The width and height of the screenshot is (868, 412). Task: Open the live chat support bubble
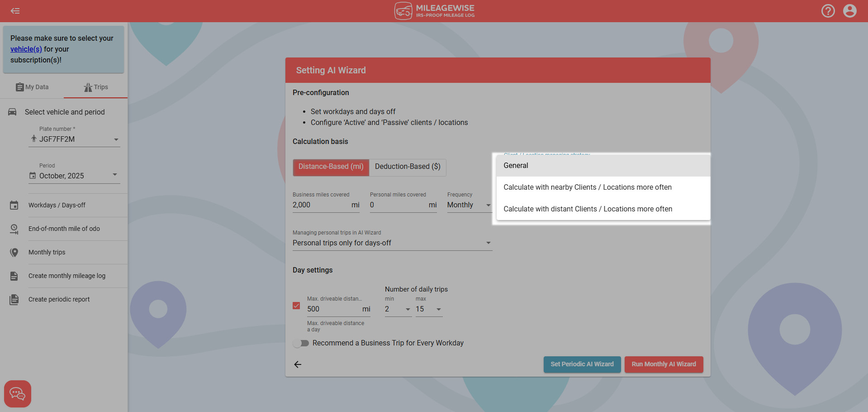[18, 393]
